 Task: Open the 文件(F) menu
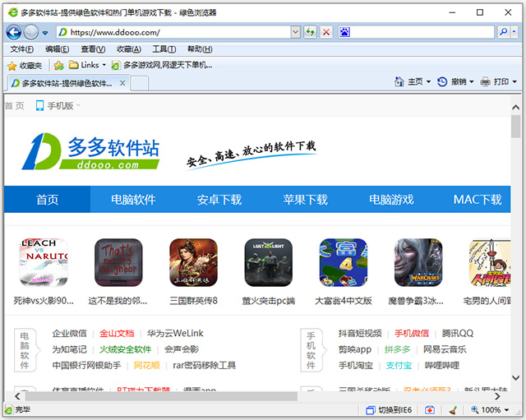22,49
